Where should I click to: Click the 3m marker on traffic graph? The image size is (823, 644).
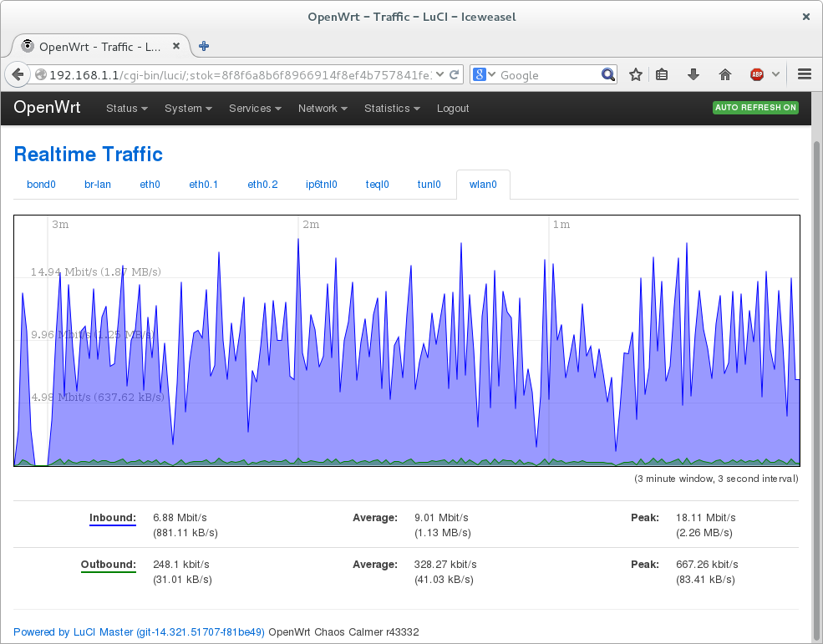tap(60, 224)
